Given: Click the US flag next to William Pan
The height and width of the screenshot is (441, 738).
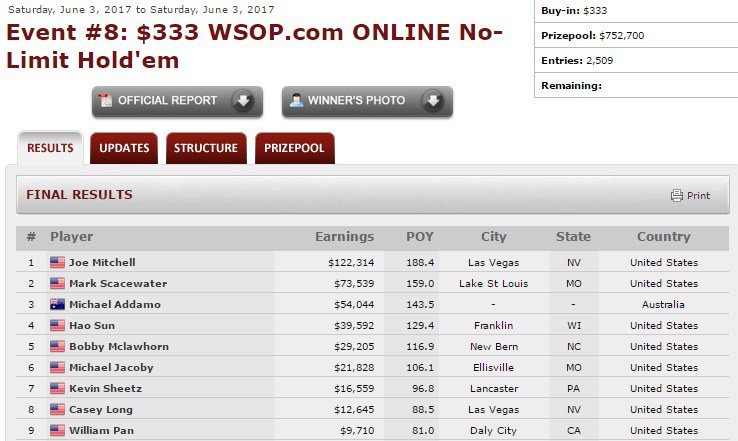Looking at the screenshot, I should click(x=57, y=430).
